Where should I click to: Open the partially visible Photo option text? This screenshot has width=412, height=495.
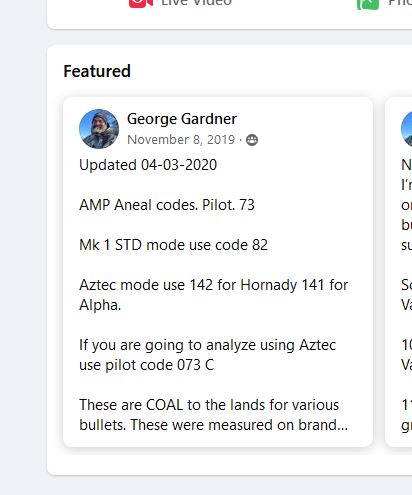pyautogui.click(x=400, y=3)
